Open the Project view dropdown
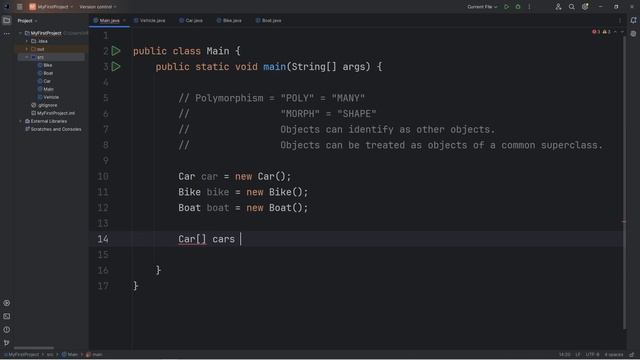This screenshot has height=360, width=640. pos(27,21)
